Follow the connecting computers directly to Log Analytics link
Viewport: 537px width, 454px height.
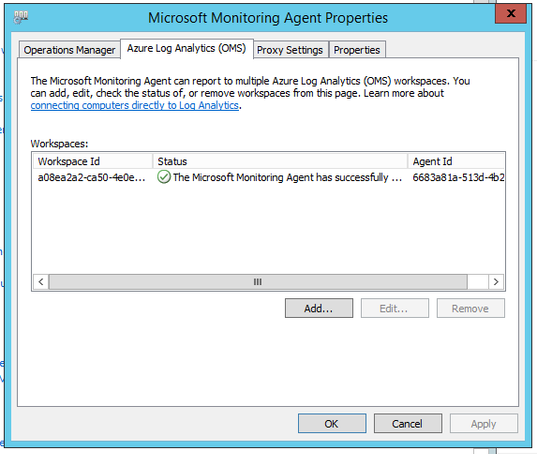[x=135, y=105]
